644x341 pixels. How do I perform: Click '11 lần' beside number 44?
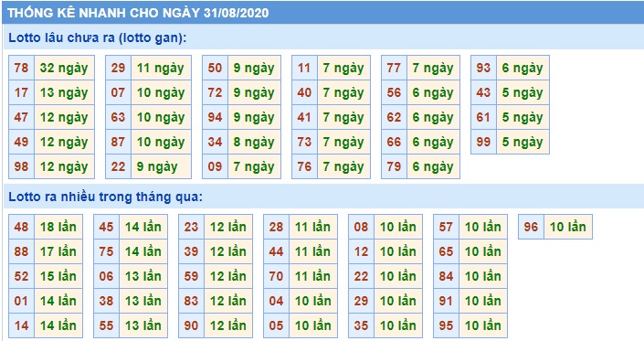pyautogui.click(x=314, y=251)
